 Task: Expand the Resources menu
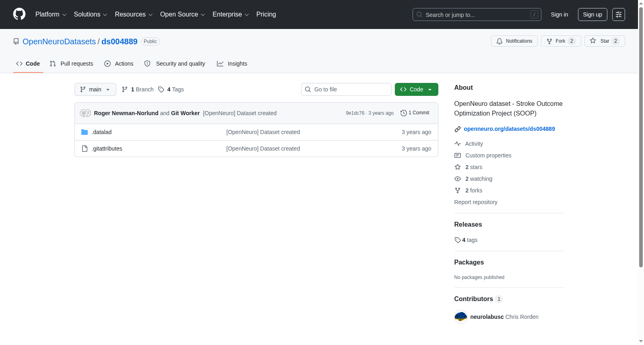click(x=134, y=14)
